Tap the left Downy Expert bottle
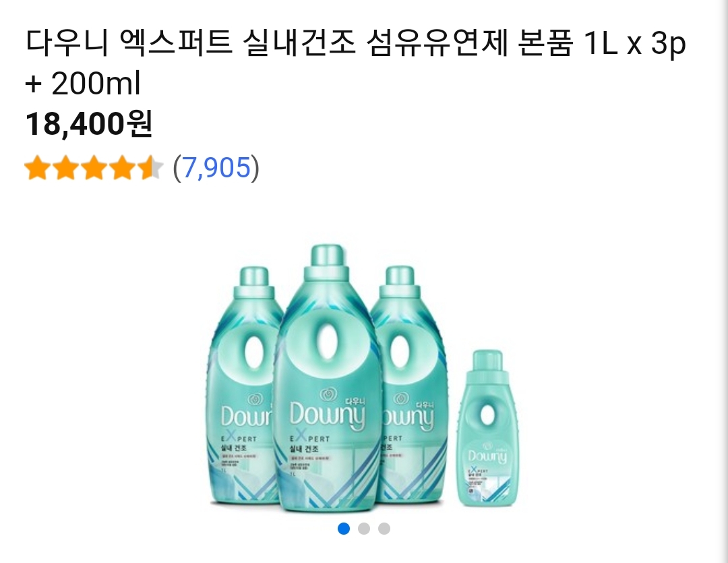This screenshot has width=728, height=563. click(244, 386)
